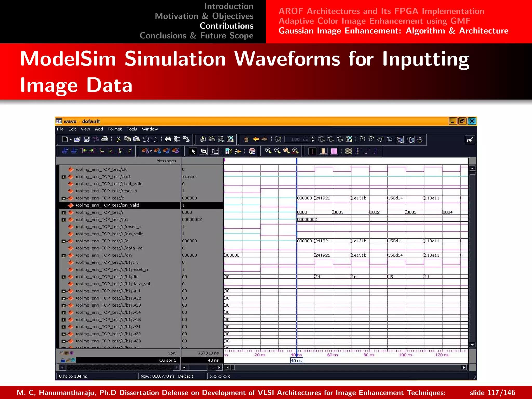Image resolution: width=532 pixels, height=399 pixels.
Task: Click the Select Mode arrow pointer icon
Action: pyautogui.click(x=193, y=151)
